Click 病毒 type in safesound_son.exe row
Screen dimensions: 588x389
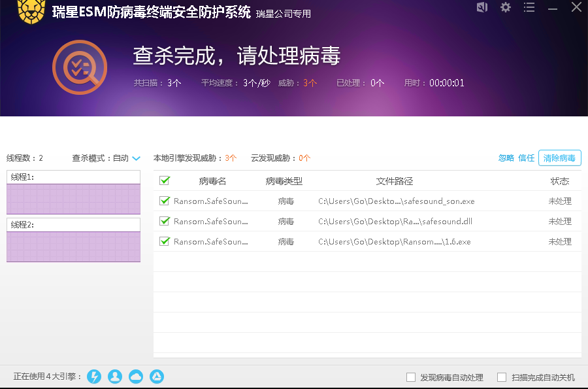tap(286, 201)
